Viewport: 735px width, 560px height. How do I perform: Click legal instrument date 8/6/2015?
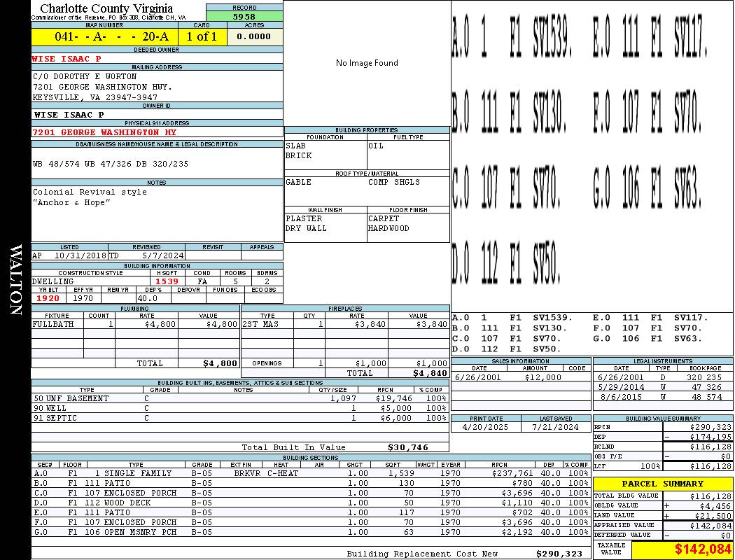621,397
